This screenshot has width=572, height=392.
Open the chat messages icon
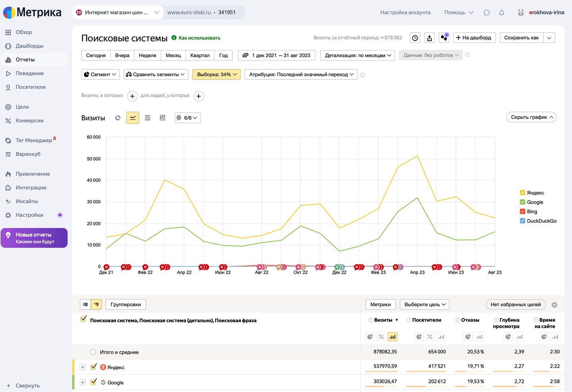coord(487,13)
